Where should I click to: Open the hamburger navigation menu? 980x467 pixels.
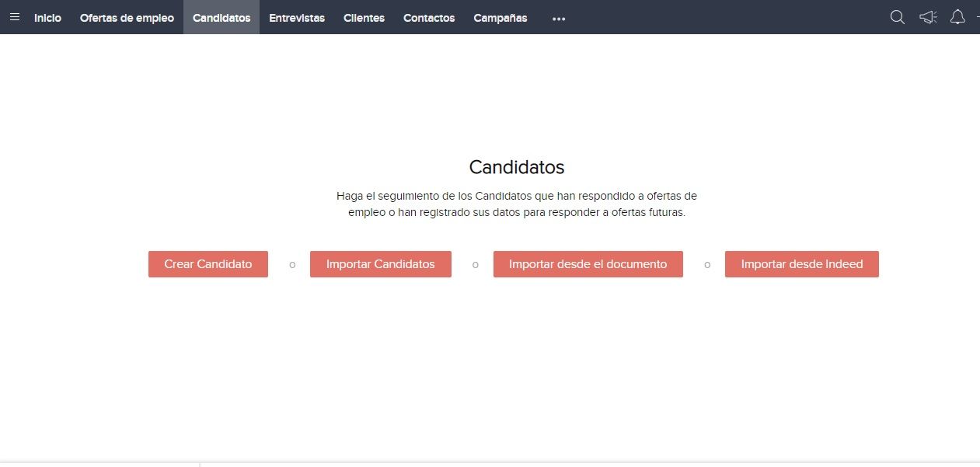pos(14,17)
